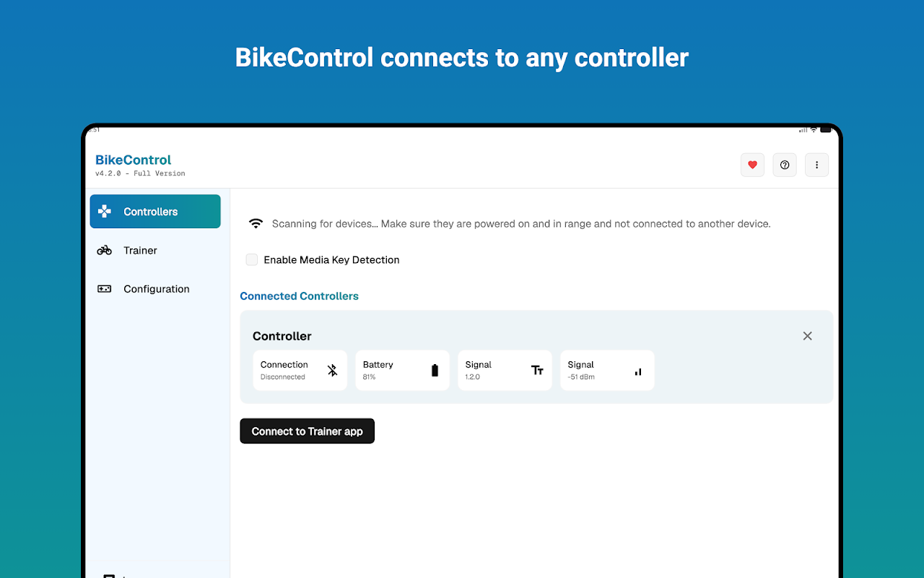
Task: Click the signal bars icon showing -51 dBm
Action: (x=638, y=371)
